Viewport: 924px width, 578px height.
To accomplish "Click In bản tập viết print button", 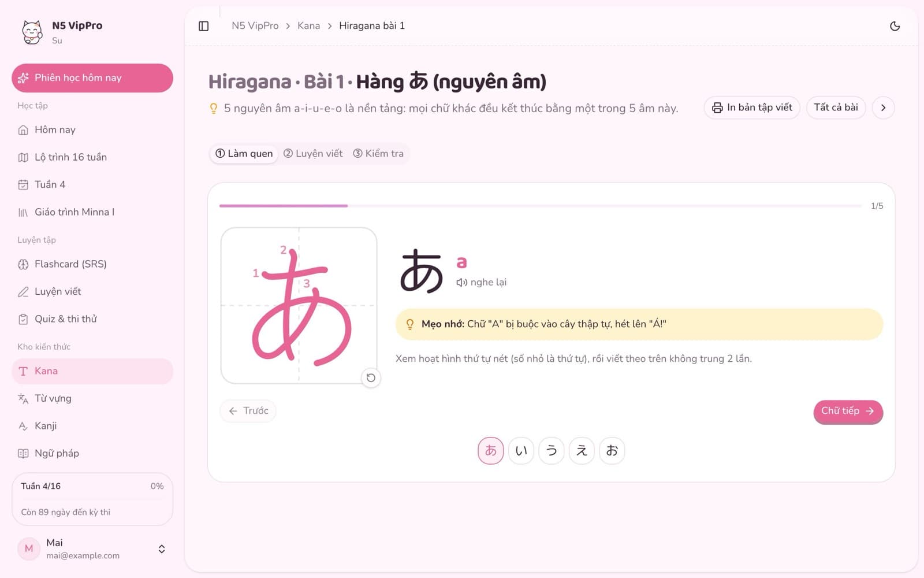I will pyautogui.click(x=752, y=108).
